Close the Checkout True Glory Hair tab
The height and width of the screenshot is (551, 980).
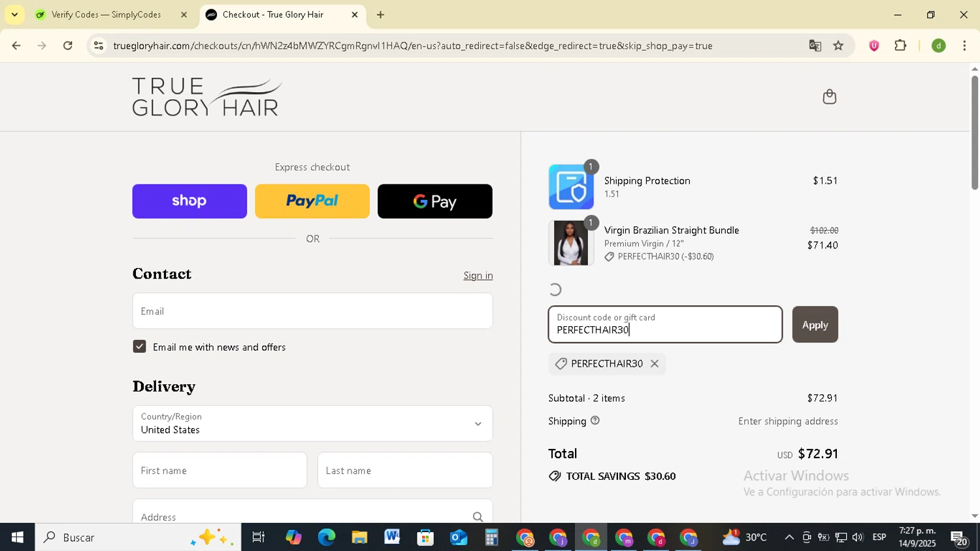click(x=355, y=14)
